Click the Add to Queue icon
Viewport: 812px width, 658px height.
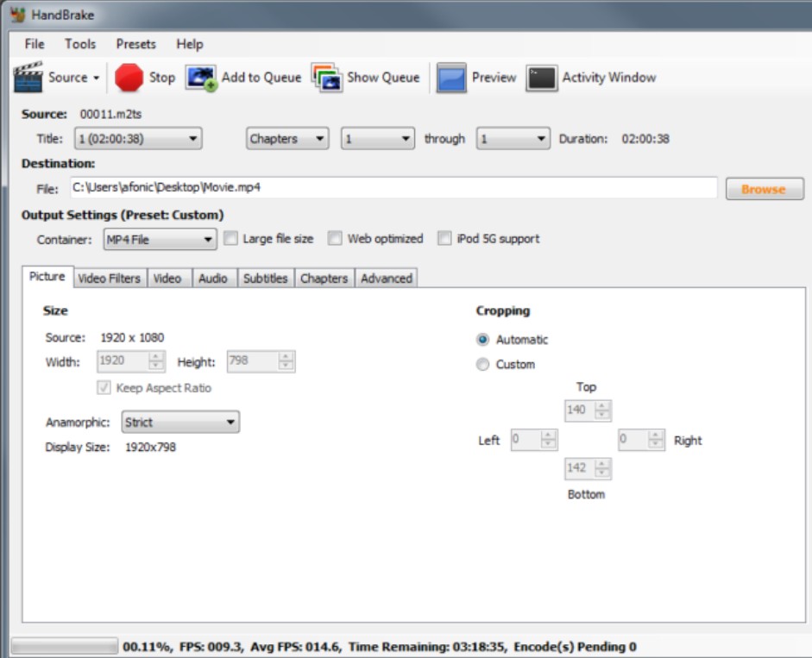(201, 78)
